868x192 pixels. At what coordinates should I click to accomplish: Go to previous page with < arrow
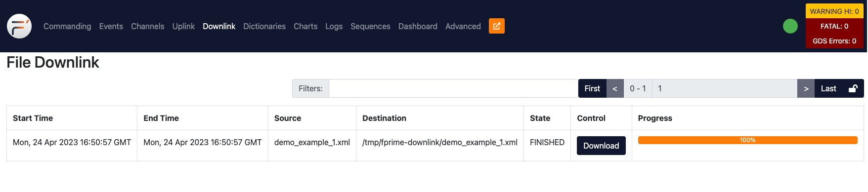tap(615, 89)
